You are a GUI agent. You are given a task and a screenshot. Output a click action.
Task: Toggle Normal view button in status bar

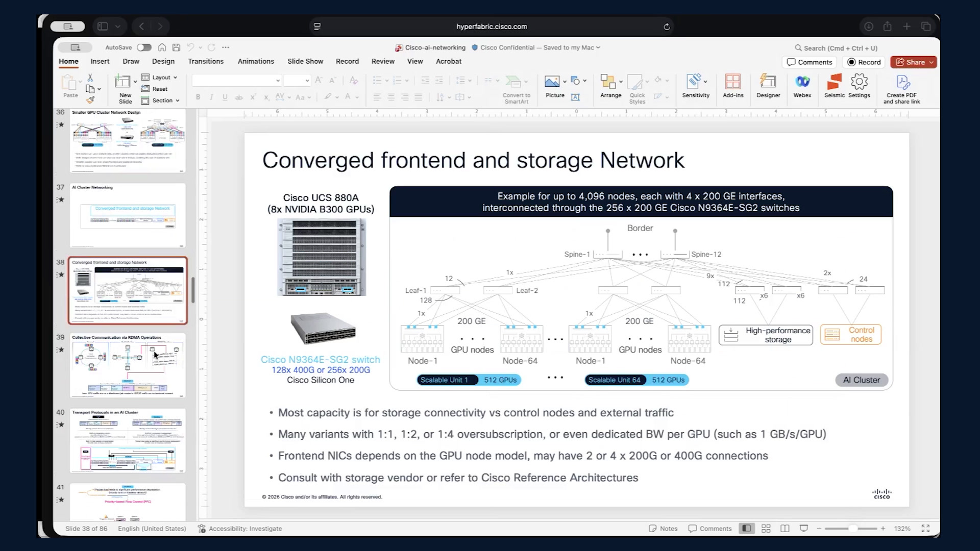[746, 529]
